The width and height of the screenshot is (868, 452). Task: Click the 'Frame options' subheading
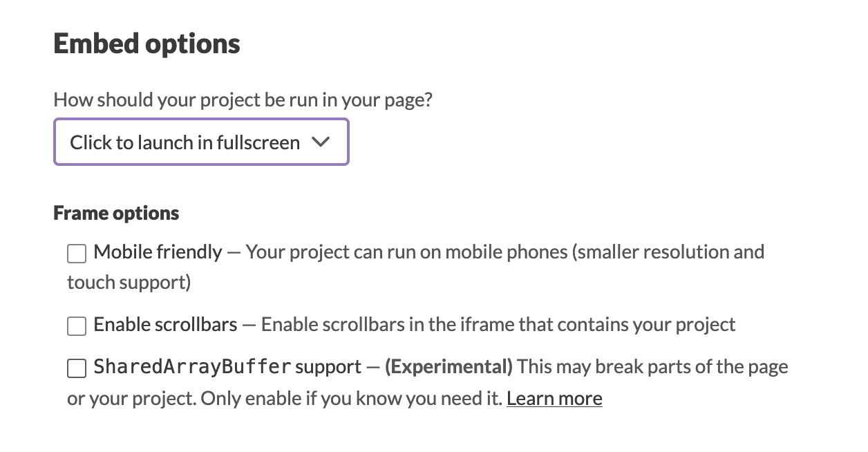click(116, 213)
